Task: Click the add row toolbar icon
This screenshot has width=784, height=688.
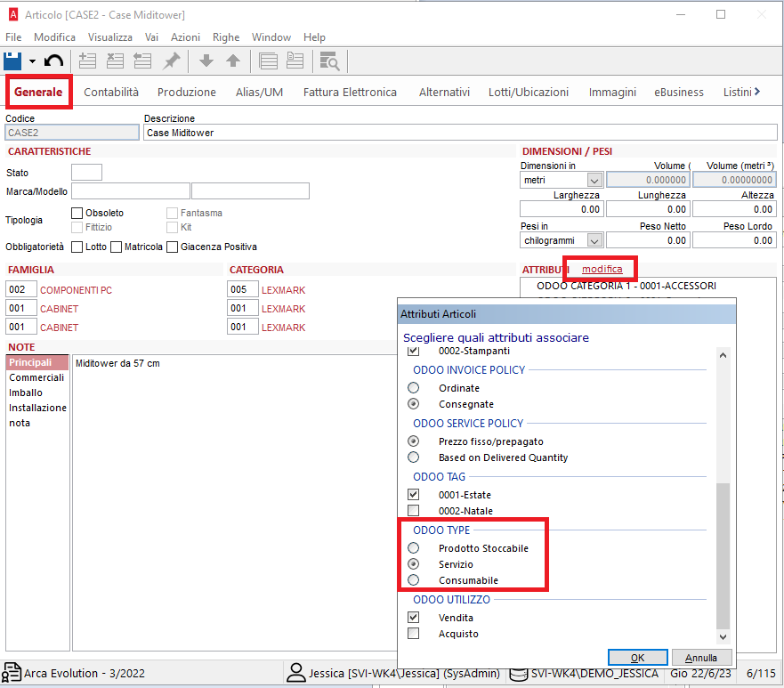Action: pos(87,61)
